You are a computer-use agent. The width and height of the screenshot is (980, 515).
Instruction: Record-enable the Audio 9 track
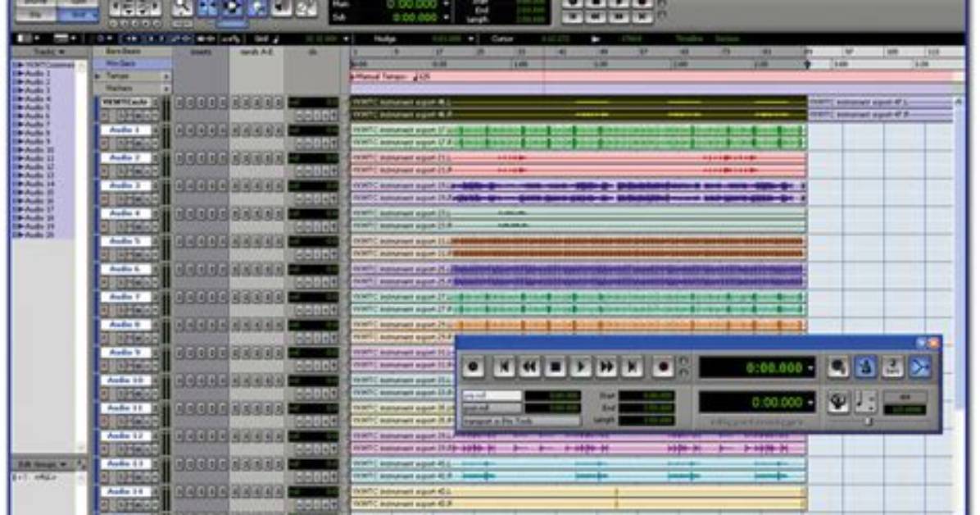(104, 366)
